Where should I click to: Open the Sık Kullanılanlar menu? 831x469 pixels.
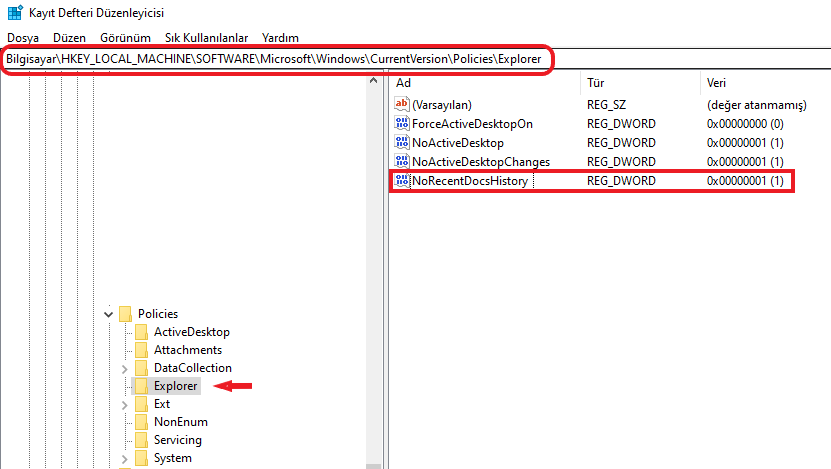click(x=206, y=37)
